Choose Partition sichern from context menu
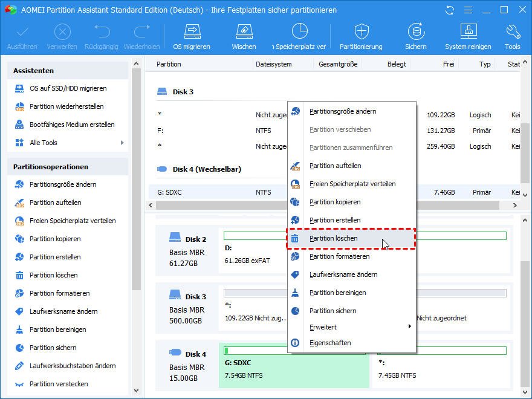 click(x=351, y=311)
